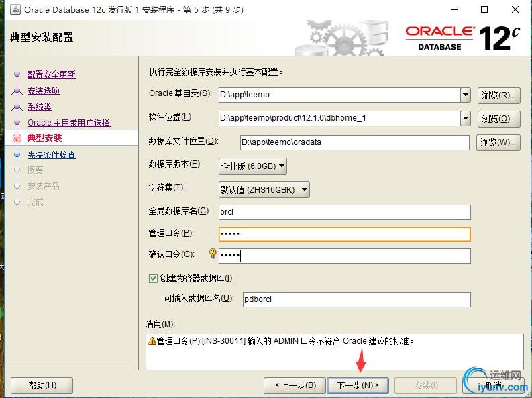Click the red current-step icon beside 典型安装
Image resolution: width=532 pixels, height=398 pixels.
coord(17,138)
